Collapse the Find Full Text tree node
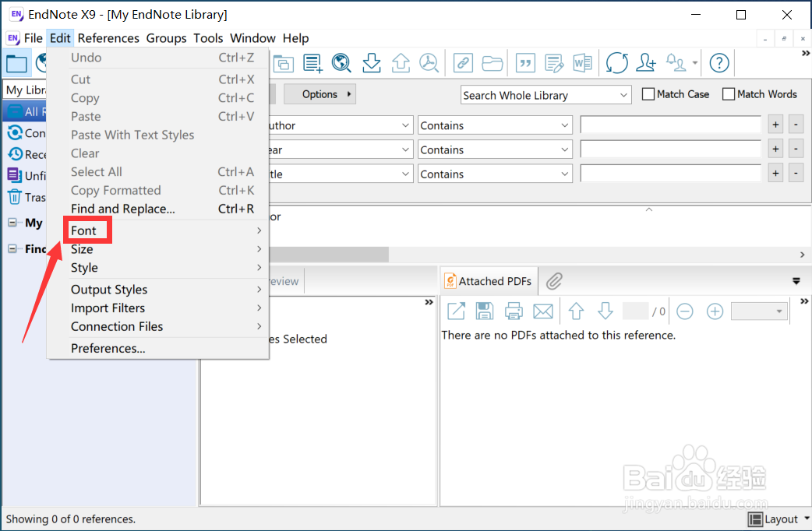Image resolution: width=812 pixels, height=531 pixels. 12,249
